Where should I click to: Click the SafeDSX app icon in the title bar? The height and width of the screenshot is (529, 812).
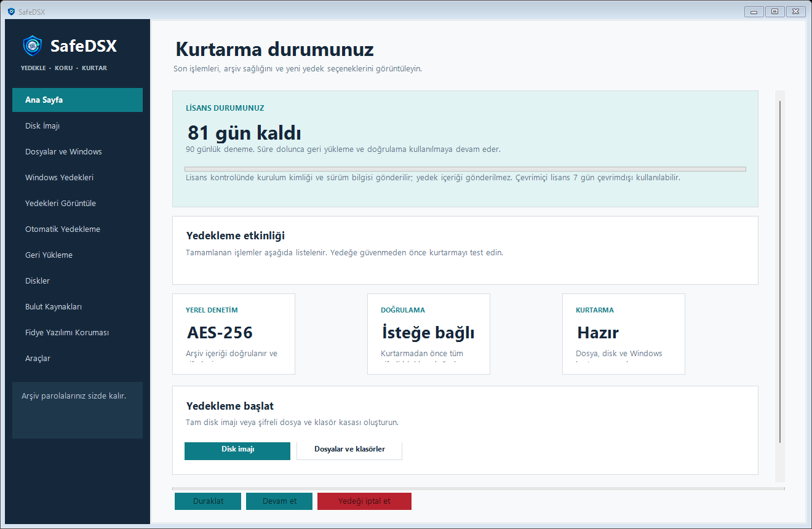[x=10, y=12]
